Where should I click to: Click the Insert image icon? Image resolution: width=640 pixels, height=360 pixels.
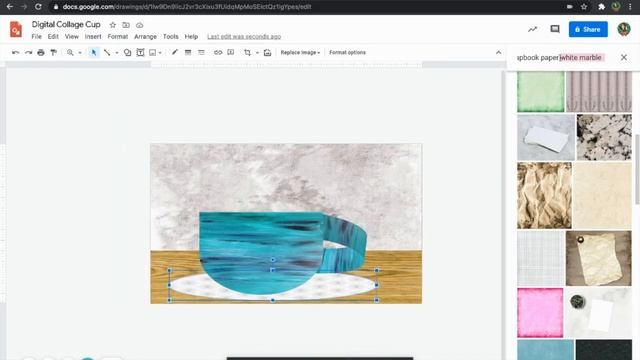(152, 53)
